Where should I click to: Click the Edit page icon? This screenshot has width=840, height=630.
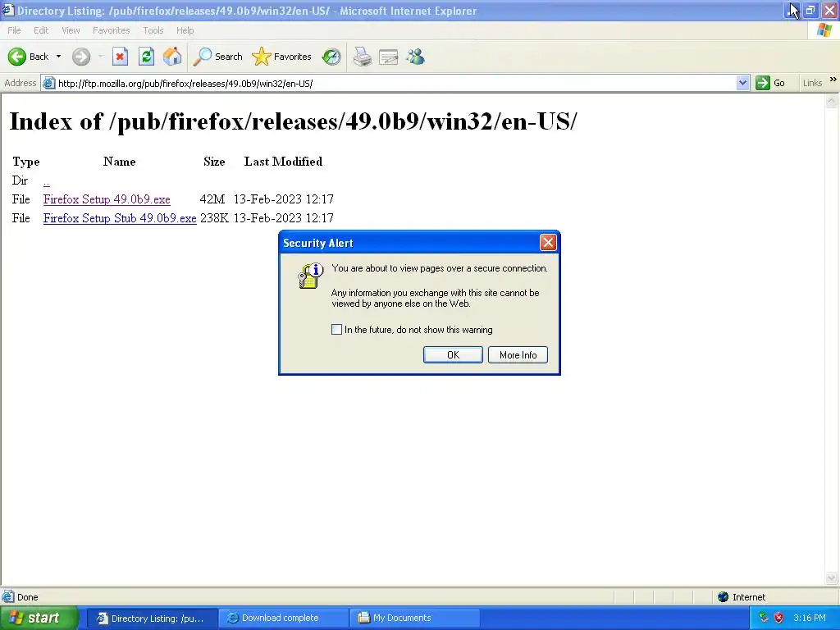[x=388, y=57]
